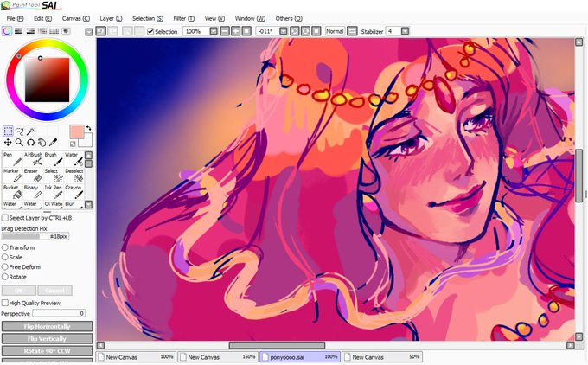Choose the Ink Pen tool
This screenshot has height=365, width=588.
(x=54, y=192)
